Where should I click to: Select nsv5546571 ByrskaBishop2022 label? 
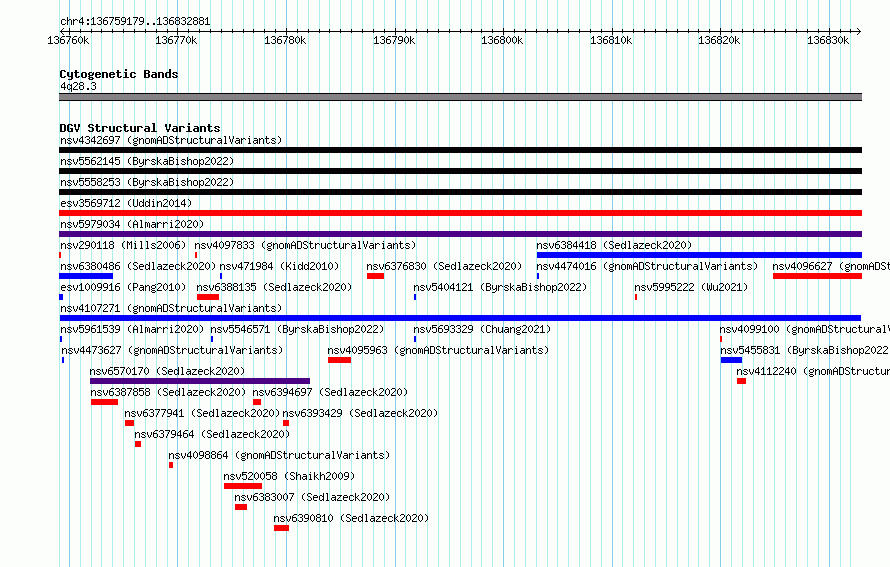tap(297, 329)
